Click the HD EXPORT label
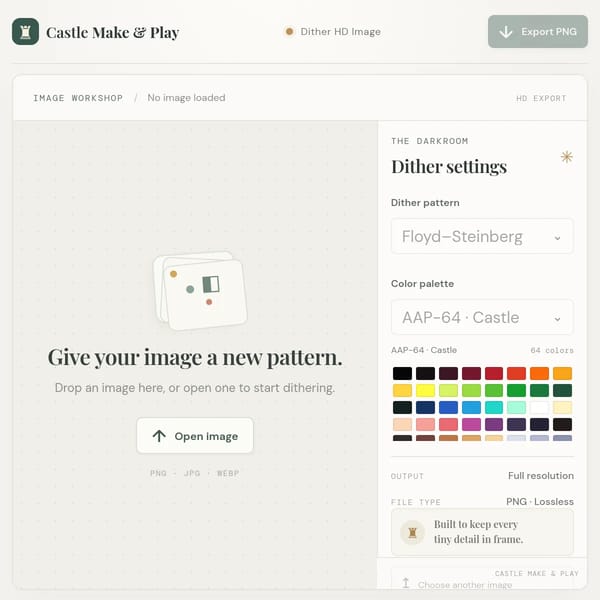 coord(541,98)
